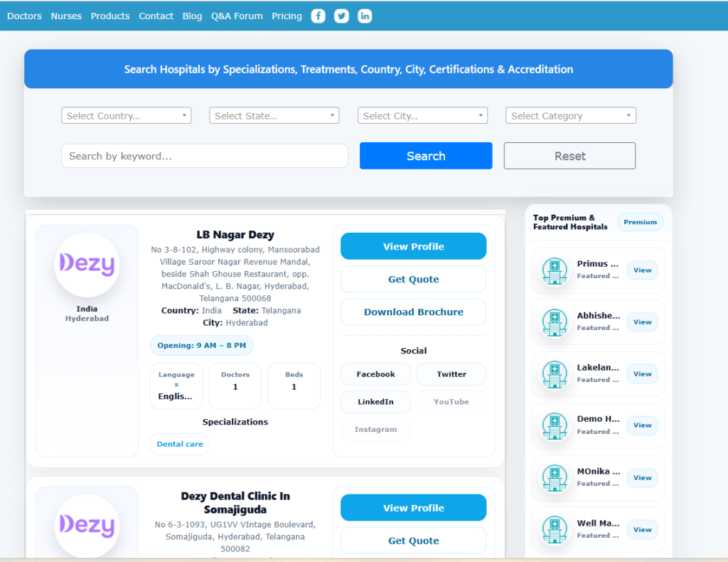
Task: Click the Primus hospital icon
Action: (555, 270)
